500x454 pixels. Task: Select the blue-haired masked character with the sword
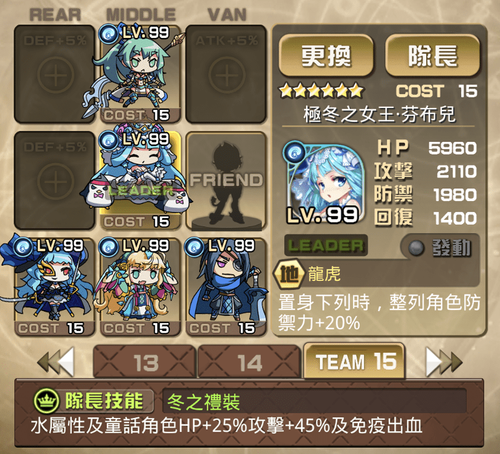pyautogui.click(x=55, y=287)
